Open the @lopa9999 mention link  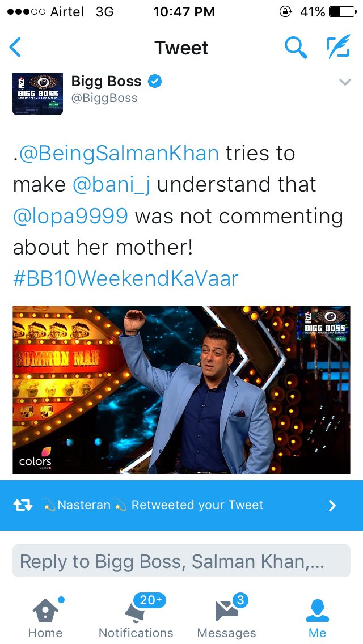[70, 217]
